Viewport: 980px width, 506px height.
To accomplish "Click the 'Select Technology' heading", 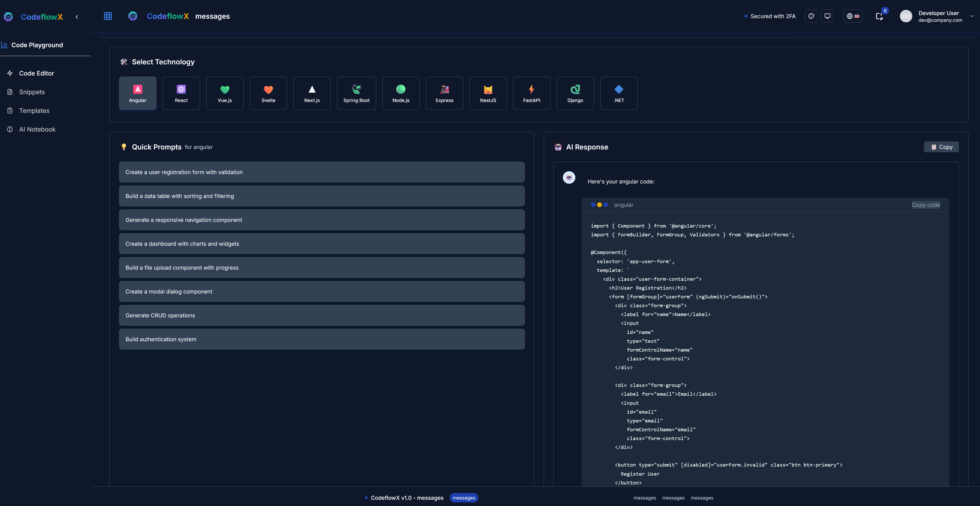I will 163,62.
